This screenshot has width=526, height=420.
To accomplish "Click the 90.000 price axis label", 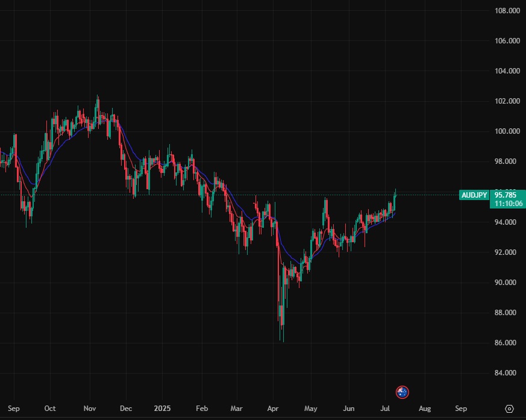I will 505,283.
